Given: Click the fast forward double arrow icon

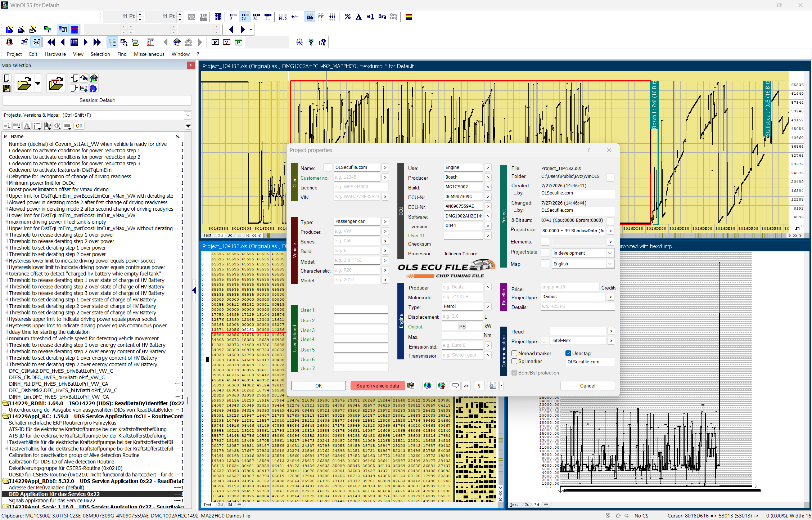Looking at the screenshot, I should click(x=97, y=42).
